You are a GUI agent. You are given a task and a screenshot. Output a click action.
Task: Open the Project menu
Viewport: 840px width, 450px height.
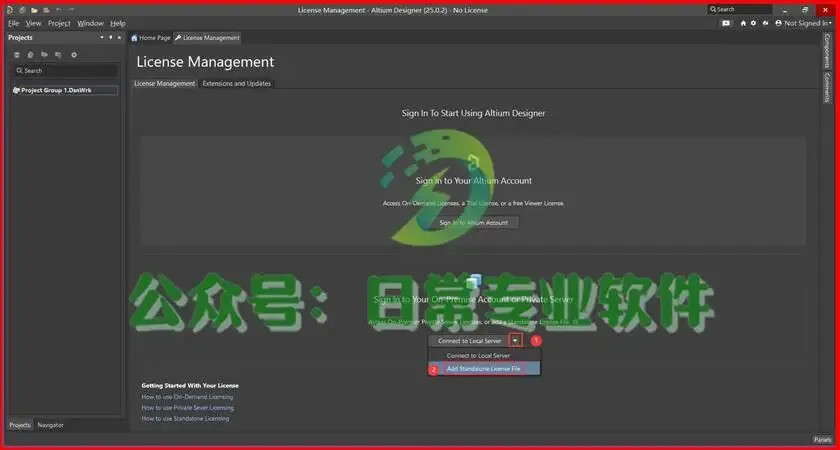[59, 24]
